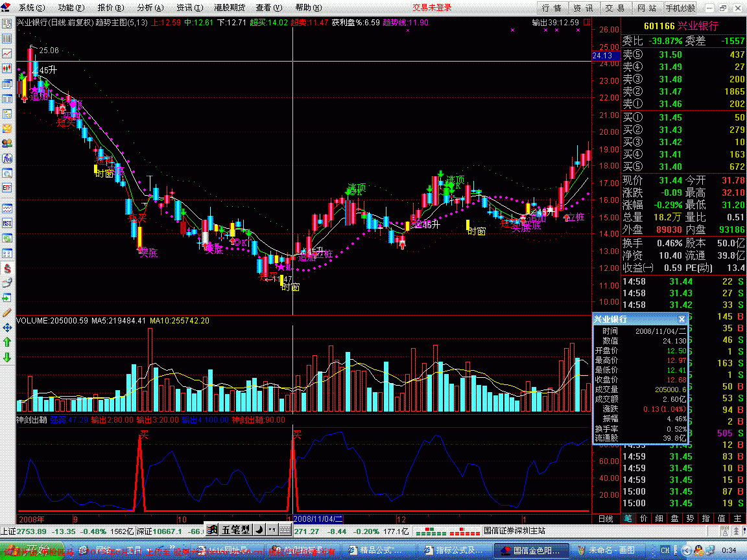Open the 国信金色阳... taskbar window
Image resolution: width=747 pixels, height=560 pixels.
point(531,550)
